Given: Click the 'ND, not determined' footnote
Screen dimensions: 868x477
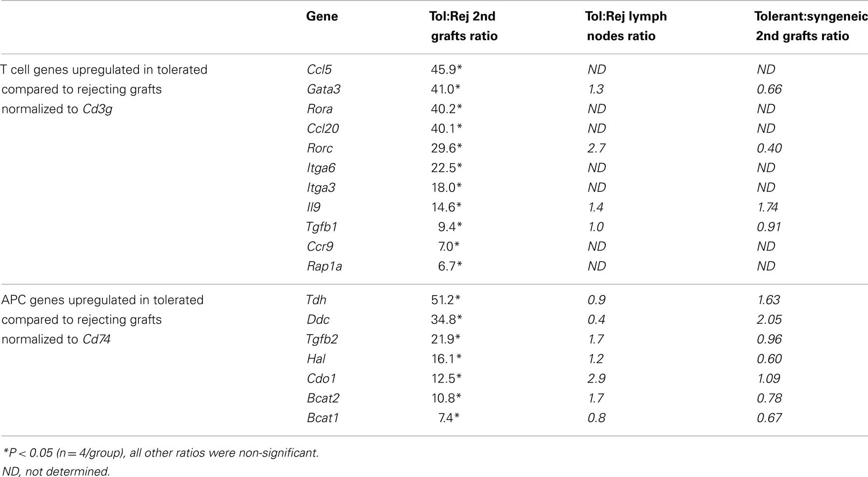Looking at the screenshot, I should pyautogui.click(x=56, y=471).
